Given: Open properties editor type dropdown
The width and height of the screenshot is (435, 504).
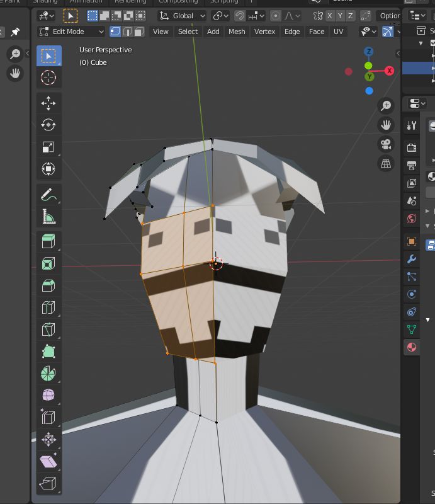Looking at the screenshot, I should 417,103.
